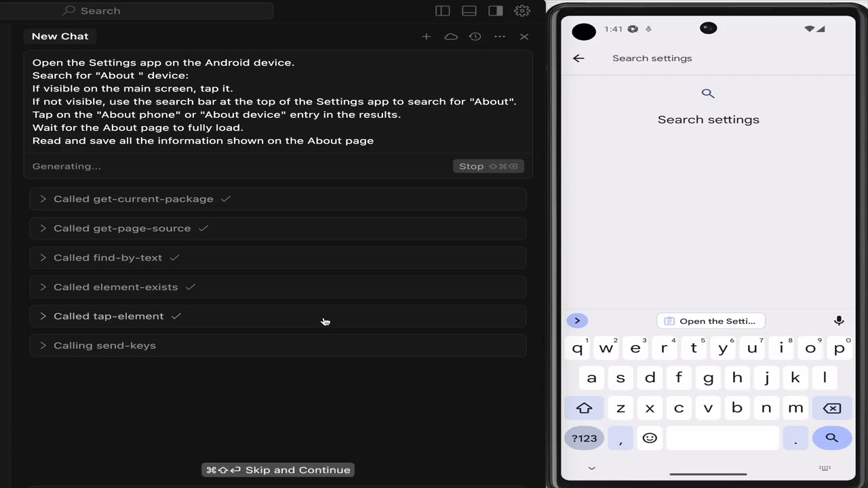Open the settings gear in title bar
The height and width of the screenshot is (488, 868).
(x=522, y=11)
